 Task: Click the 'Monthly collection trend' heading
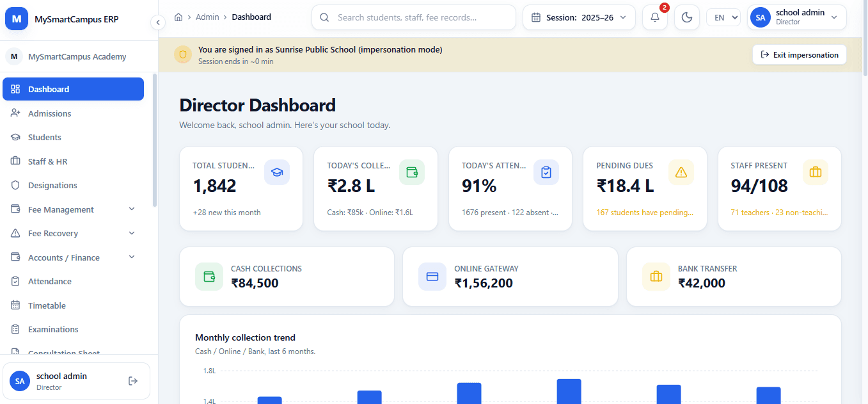click(x=245, y=337)
